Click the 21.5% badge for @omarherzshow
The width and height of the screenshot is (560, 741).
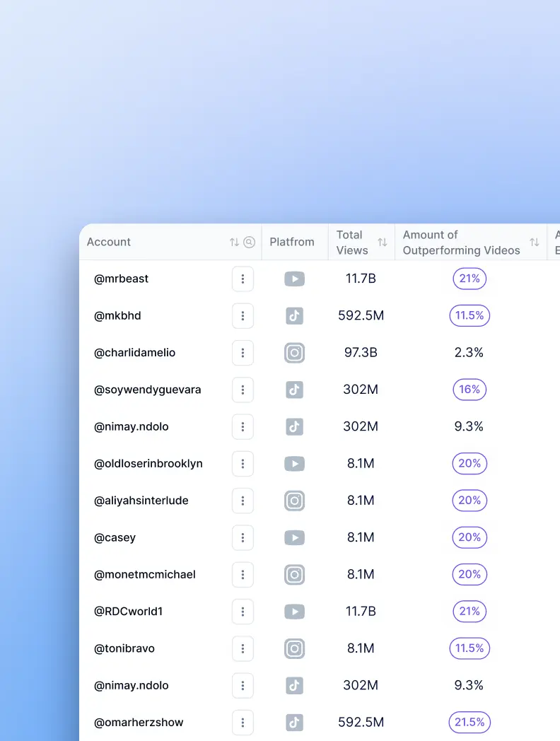(x=469, y=723)
